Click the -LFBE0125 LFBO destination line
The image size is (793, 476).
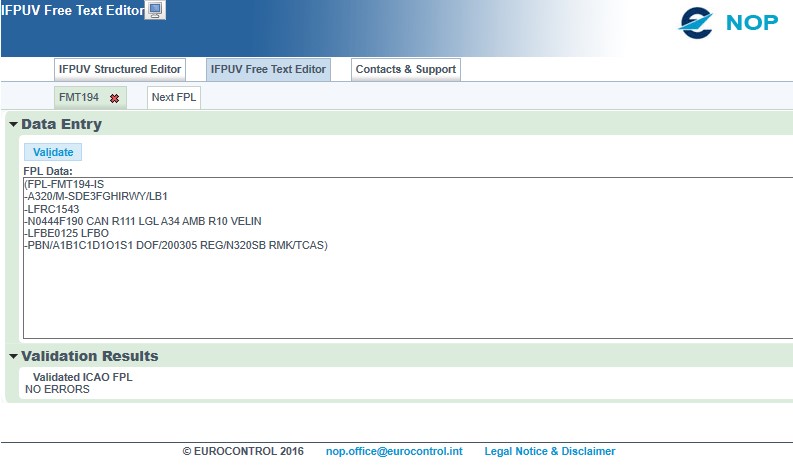[x=67, y=233]
